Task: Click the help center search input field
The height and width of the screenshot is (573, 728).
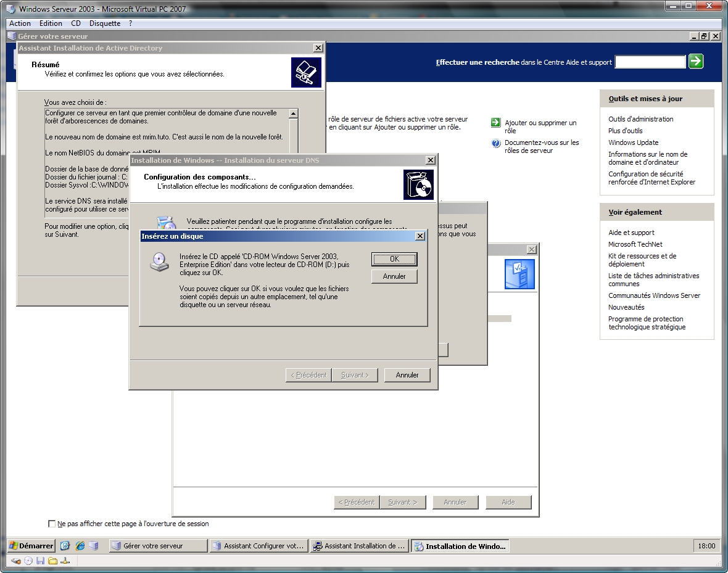Action: tap(650, 62)
